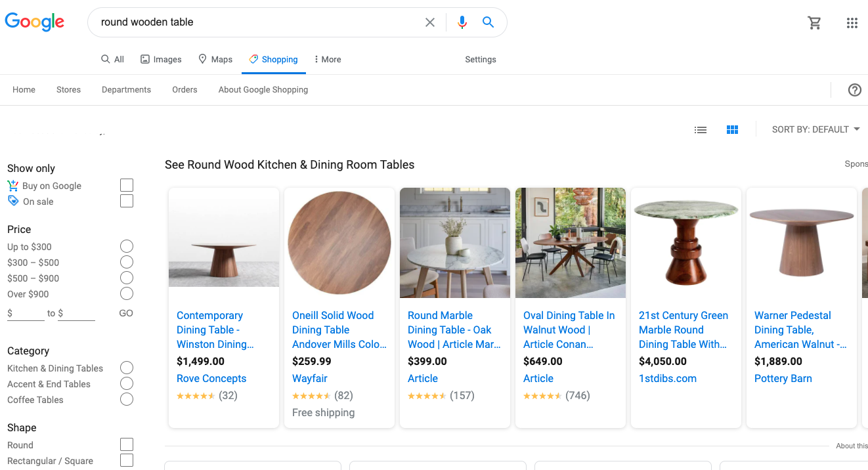The height and width of the screenshot is (470, 868).
Task: Clear the search box with X icon
Action: (x=430, y=22)
